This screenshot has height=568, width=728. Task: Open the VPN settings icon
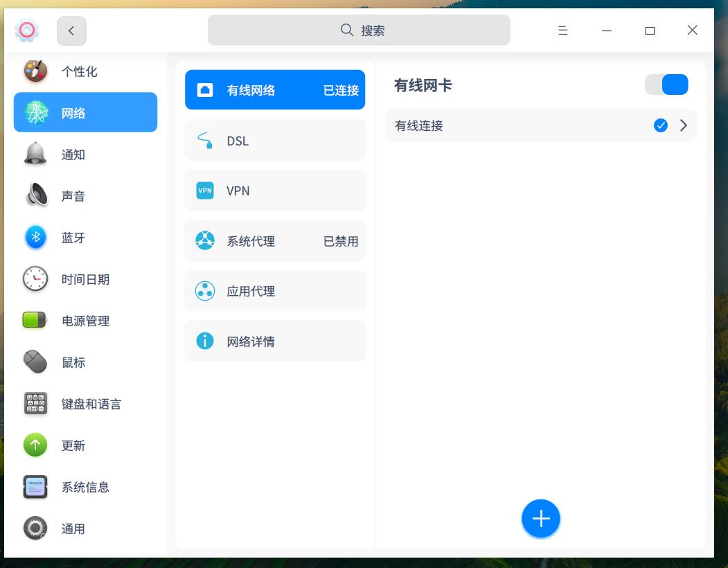tap(204, 190)
